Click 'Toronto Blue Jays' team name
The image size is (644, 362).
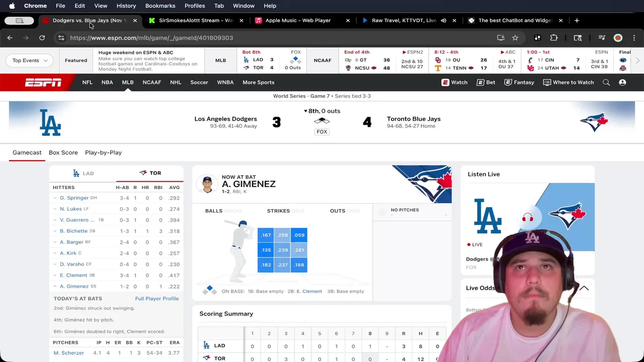[414, 119]
